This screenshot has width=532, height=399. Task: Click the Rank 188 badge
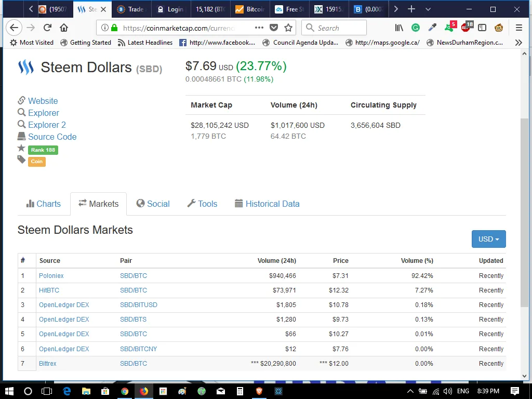click(x=43, y=150)
